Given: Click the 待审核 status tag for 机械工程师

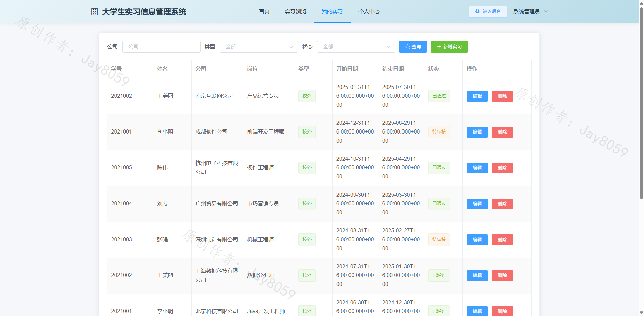Looking at the screenshot, I should pos(439,240).
